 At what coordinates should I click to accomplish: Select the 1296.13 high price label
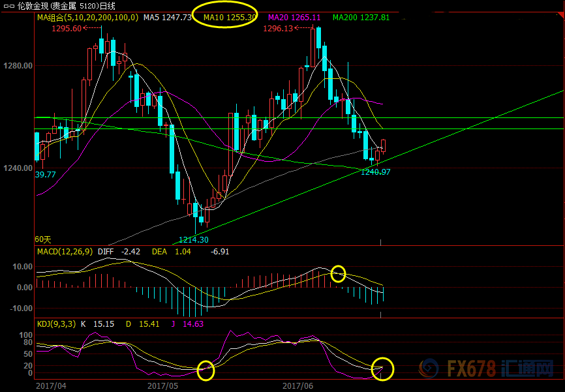[x=278, y=29]
